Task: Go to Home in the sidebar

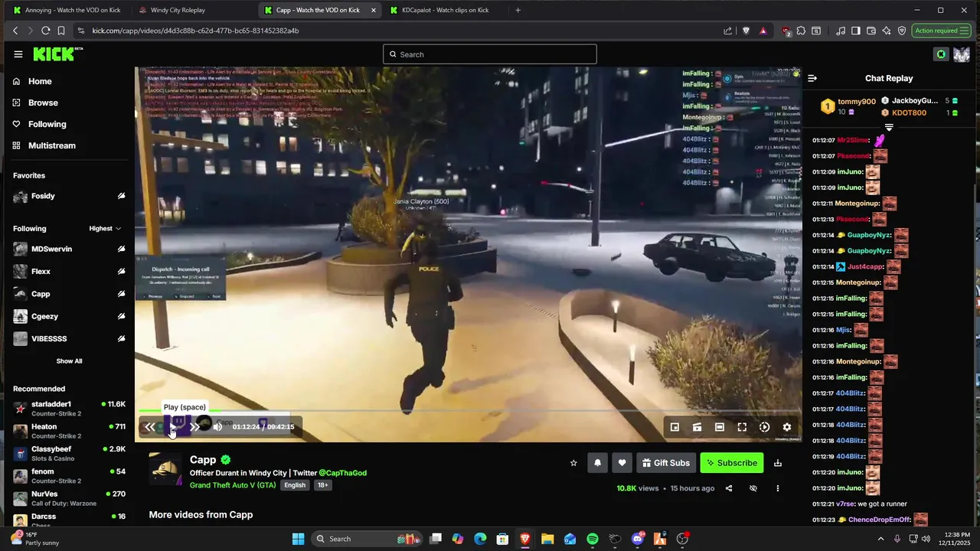Action: [x=40, y=81]
